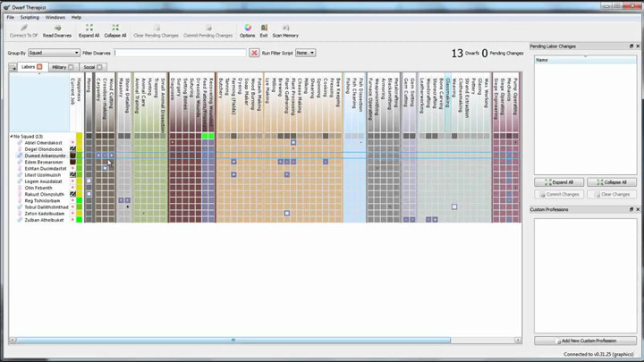Open the Help menu
644x362 pixels.
pyautogui.click(x=76, y=18)
